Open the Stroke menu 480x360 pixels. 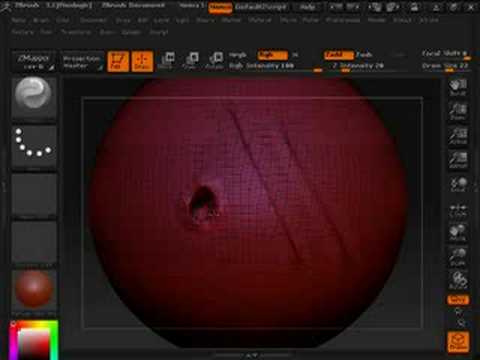click(x=429, y=20)
